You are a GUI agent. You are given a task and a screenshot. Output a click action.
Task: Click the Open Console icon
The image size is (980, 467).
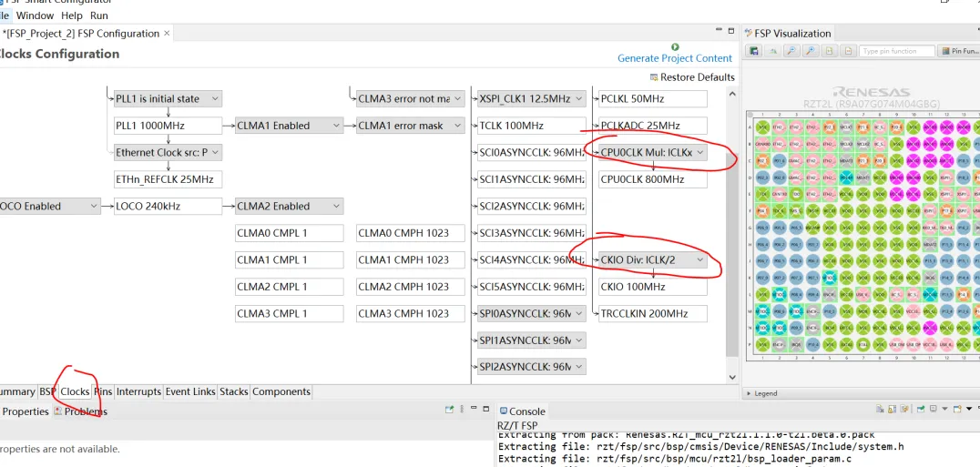(x=957, y=410)
